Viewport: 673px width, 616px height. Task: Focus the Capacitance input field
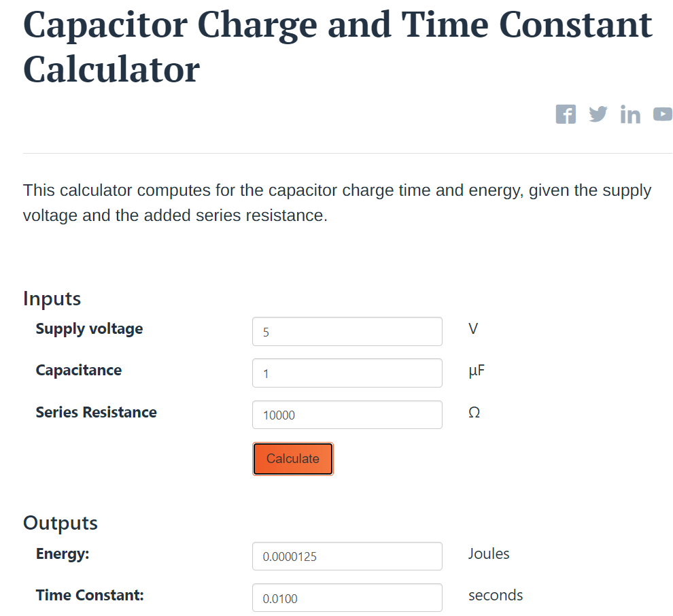[x=347, y=373]
